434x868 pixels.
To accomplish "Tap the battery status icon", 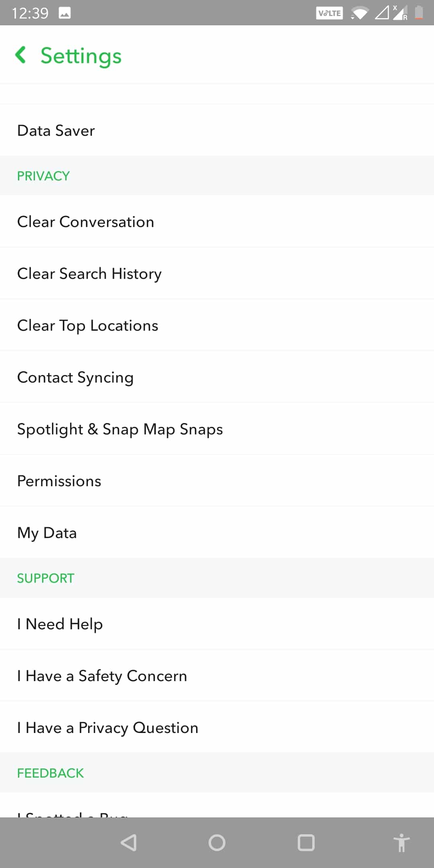I will (419, 13).
